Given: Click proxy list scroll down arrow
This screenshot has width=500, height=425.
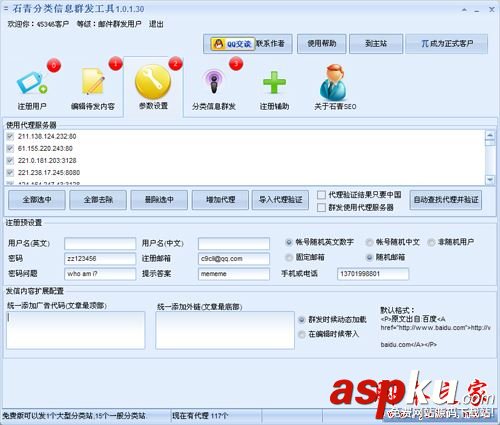Looking at the screenshot, I should (x=490, y=180).
